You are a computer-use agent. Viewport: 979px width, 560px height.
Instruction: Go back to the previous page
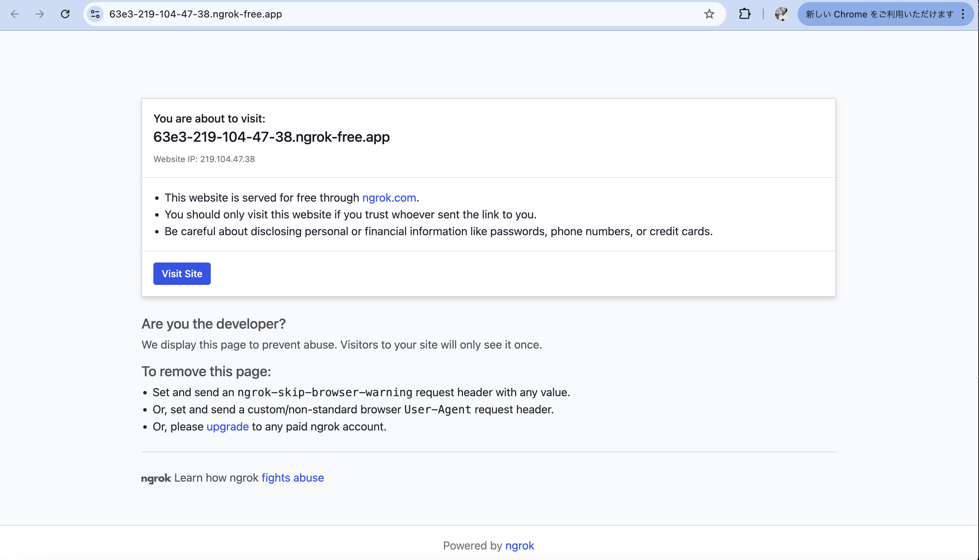click(x=15, y=14)
